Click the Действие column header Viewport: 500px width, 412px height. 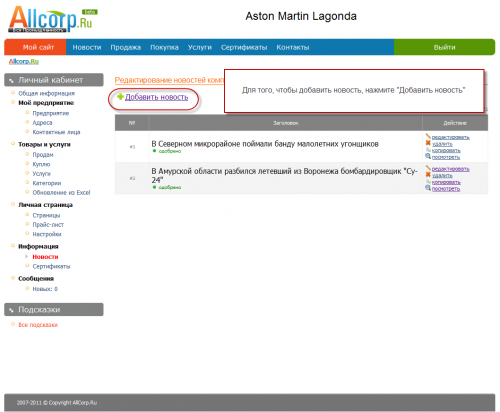click(455, 123)
